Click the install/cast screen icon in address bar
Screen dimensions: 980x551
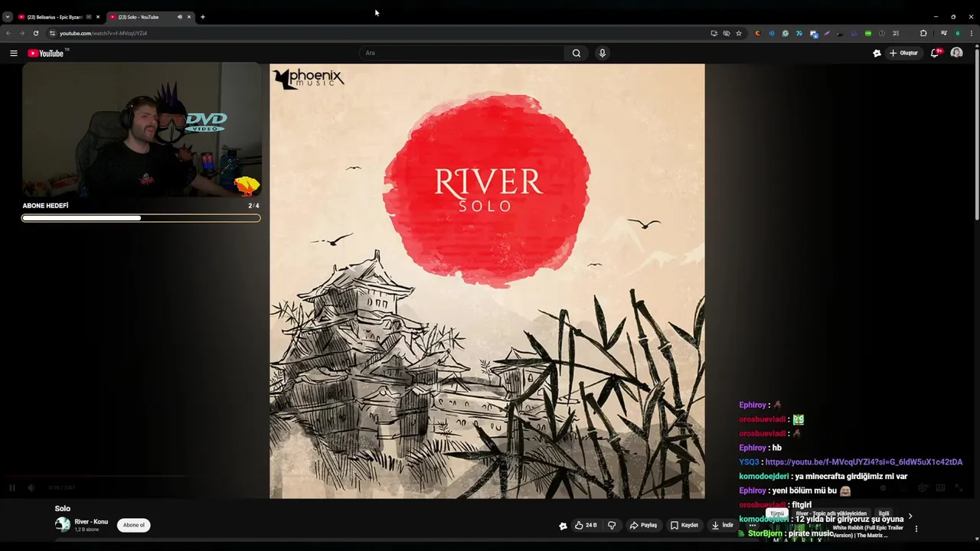(x=714, y=33)
